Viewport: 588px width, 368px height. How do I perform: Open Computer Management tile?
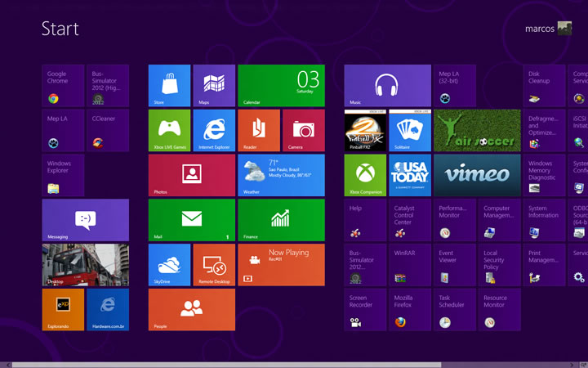[500, 220]
